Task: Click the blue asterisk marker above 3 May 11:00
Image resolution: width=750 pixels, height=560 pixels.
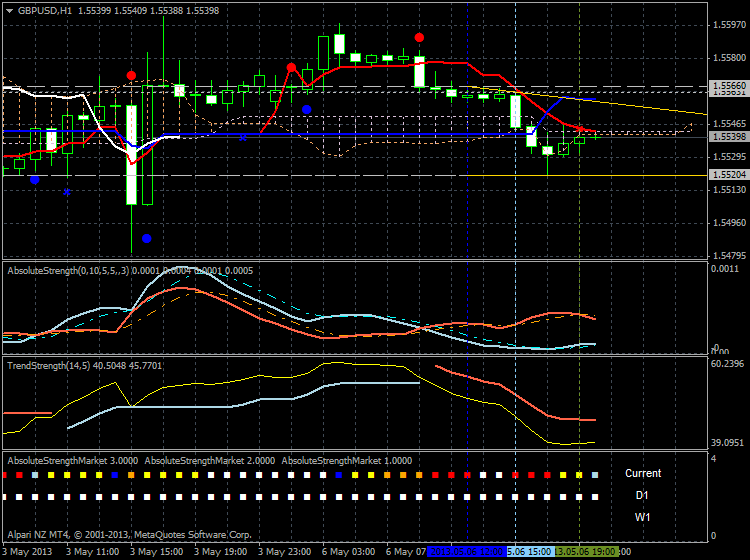Action: (67, 192)
